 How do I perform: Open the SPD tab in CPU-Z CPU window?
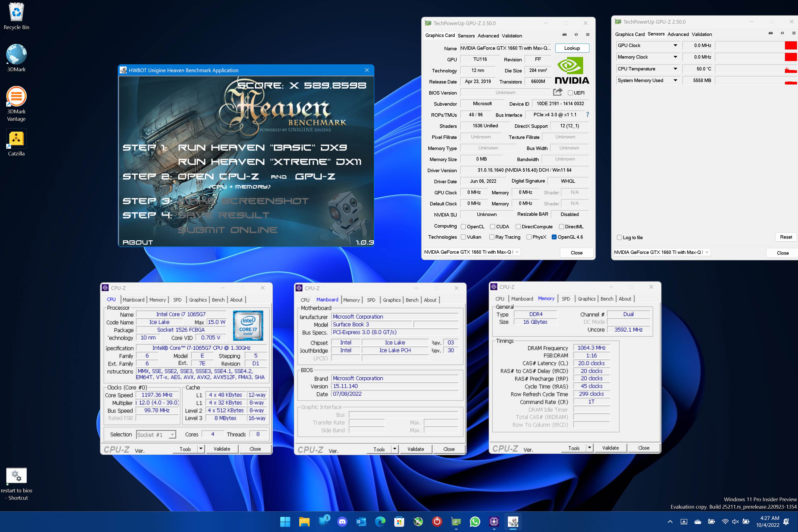(177, 300)
